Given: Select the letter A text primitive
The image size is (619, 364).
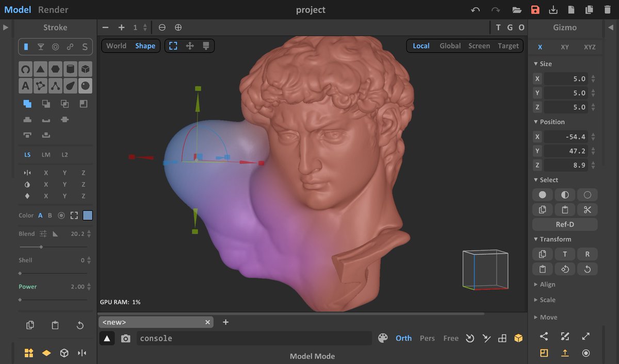Looking at the screenshot, I should coord(25,86).
